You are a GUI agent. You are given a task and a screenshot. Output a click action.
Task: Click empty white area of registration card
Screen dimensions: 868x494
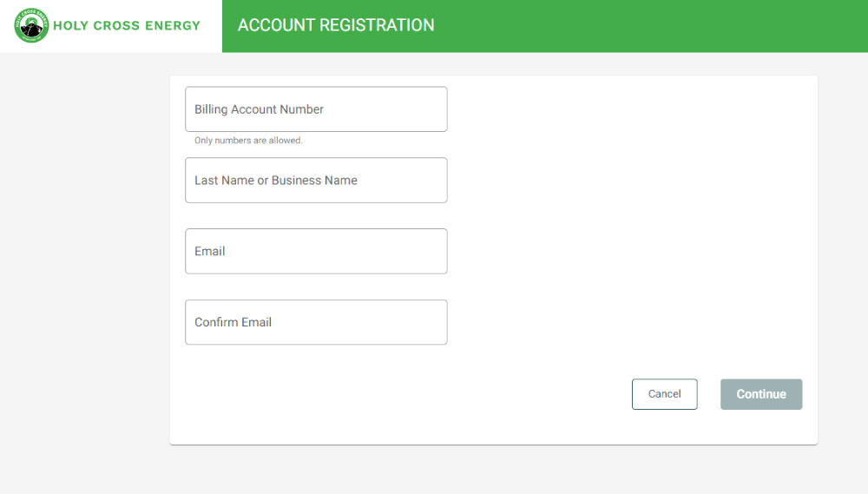(631, 221)
